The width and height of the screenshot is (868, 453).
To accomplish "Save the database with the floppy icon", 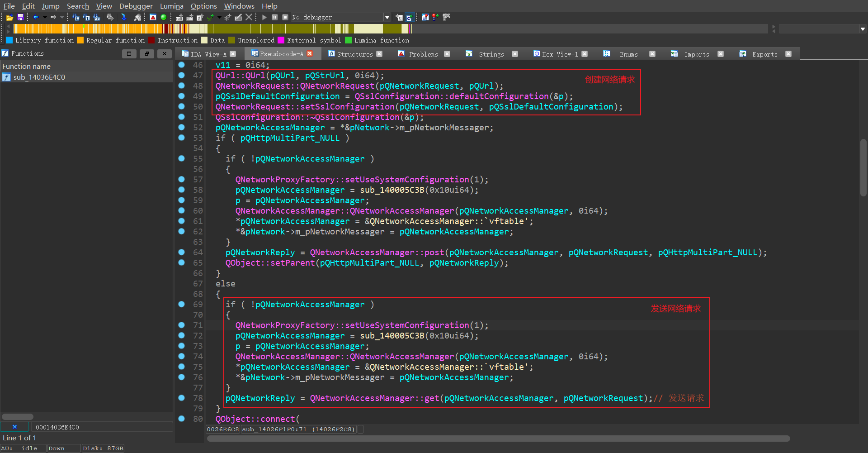I will 20,17.
